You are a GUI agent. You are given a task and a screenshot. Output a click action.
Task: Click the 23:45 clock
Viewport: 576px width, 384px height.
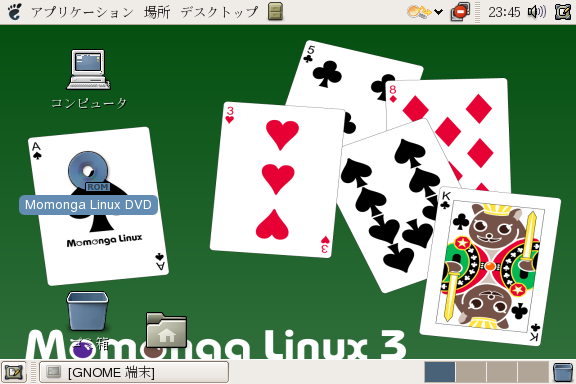coord(504,12)
